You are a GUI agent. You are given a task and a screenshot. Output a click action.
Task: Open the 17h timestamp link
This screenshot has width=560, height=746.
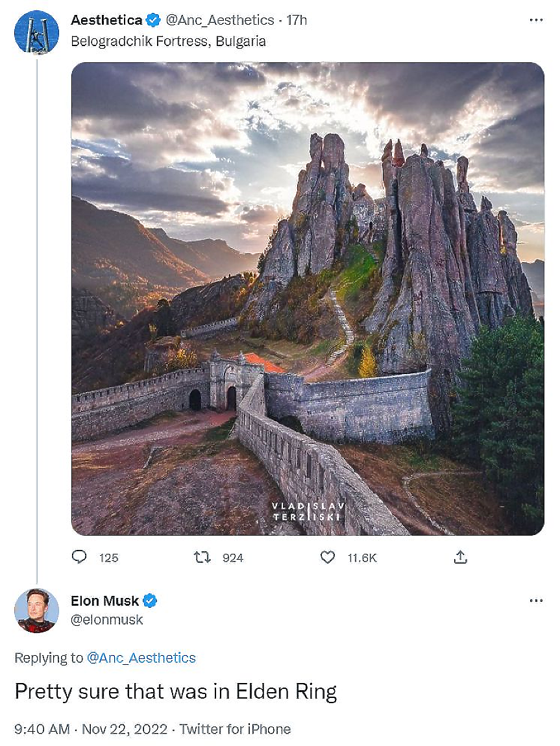[297, 21]
